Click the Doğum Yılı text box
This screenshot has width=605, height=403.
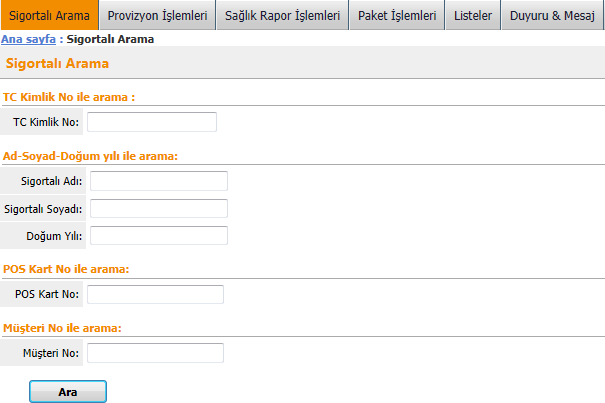(x=159, y=235)
